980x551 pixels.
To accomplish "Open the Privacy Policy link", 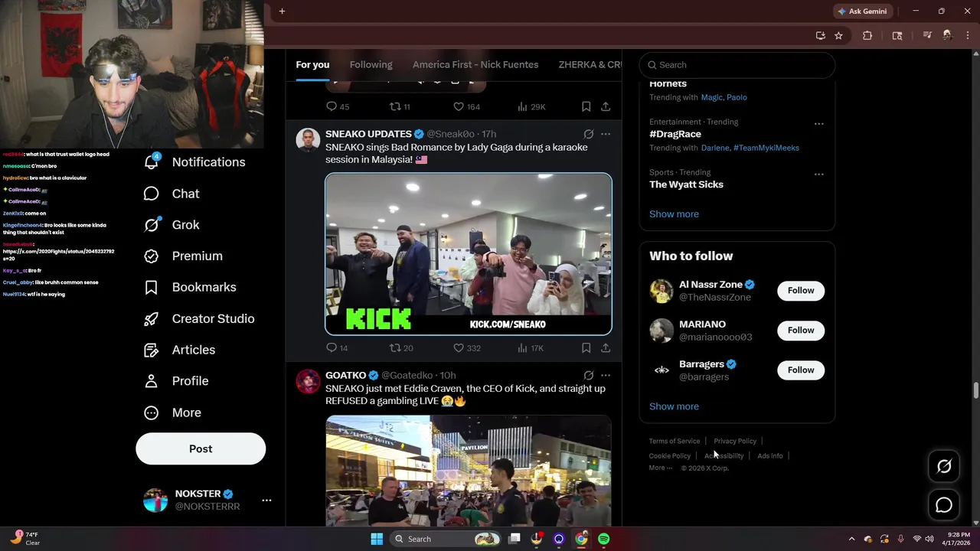I will [735, 441].
